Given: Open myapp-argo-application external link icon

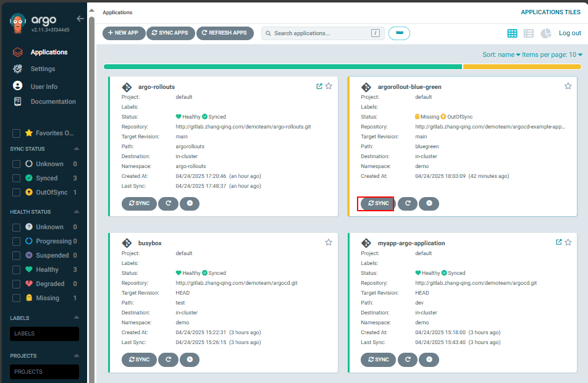Looking at the screenshot, I should [559, 242].
